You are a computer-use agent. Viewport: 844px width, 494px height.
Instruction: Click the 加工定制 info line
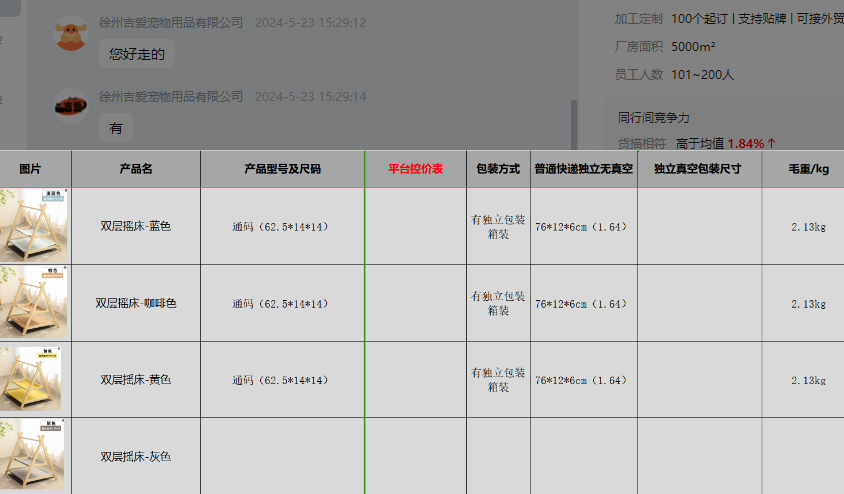pos(729,19)
